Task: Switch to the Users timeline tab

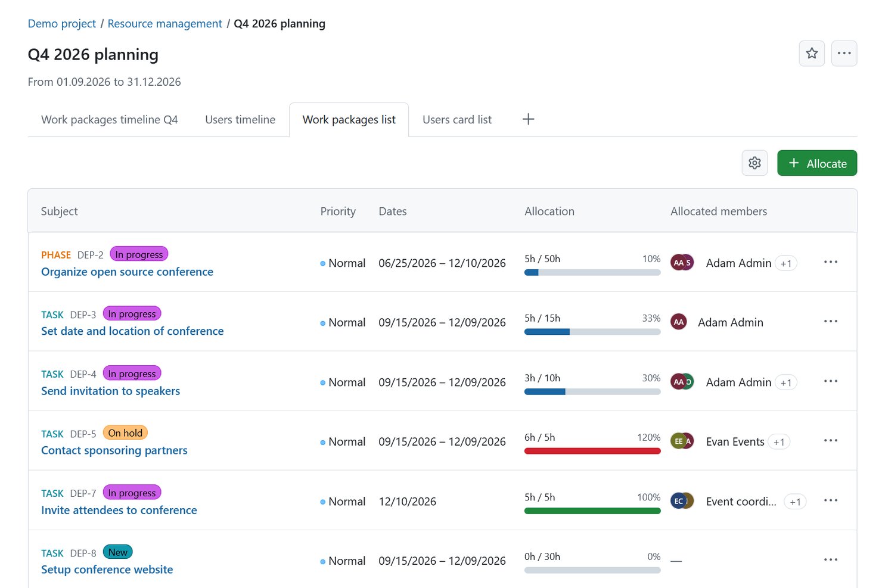Action: tap(240, 120)
